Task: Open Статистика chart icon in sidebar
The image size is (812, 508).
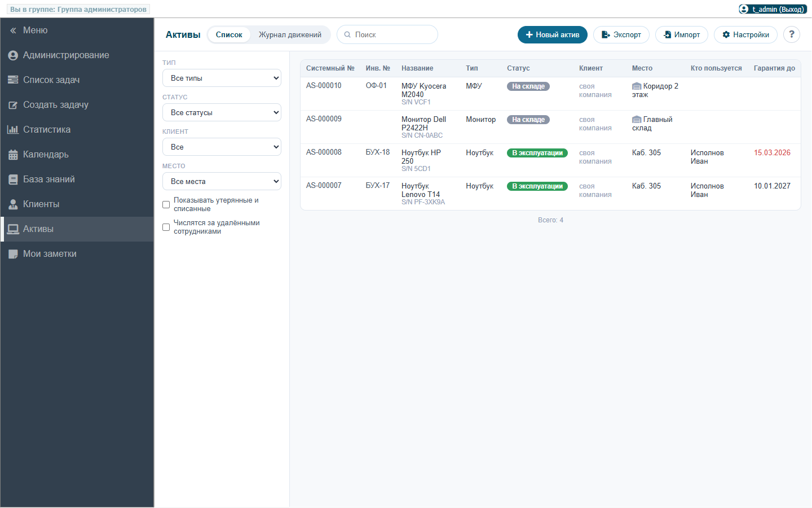Action: [13, 130]
